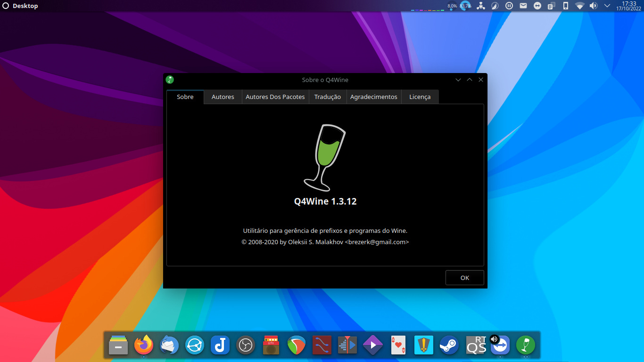Open the yellow exclamation shield dock icon
Image resolution: width=644 pixels, height=362 pixels.
[x=424, y=346]
